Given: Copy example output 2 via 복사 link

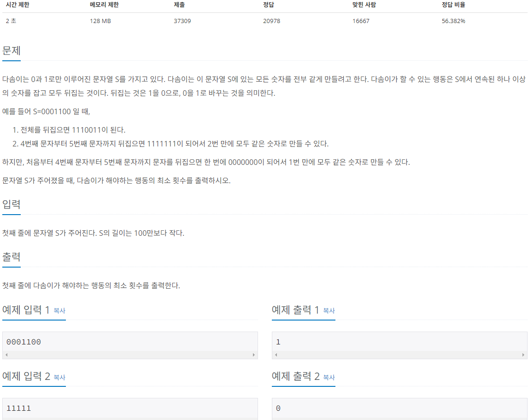Looking at the screenshot, I should (329, 377).
